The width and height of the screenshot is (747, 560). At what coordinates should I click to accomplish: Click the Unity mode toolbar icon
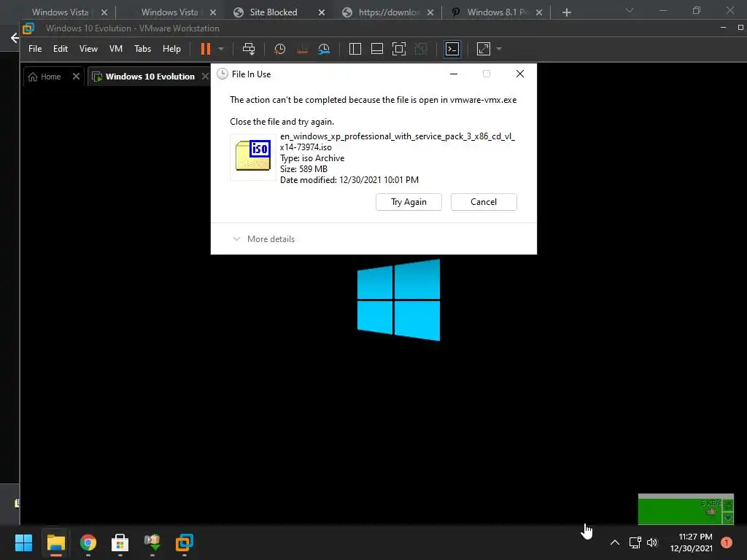click(x=421, y=49)
